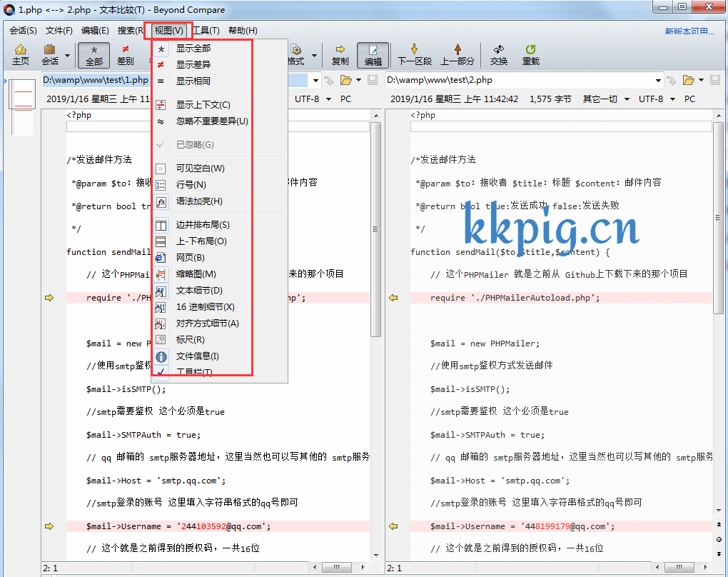This screenshot has height=577, width=728.
Task: Open the left file path history dropdown
Action: (315, 81)
